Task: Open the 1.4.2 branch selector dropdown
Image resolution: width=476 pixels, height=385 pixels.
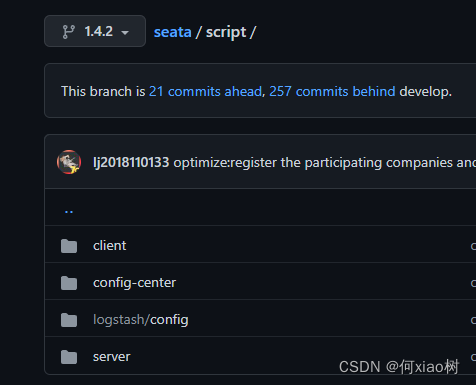Action: [95, 31]
